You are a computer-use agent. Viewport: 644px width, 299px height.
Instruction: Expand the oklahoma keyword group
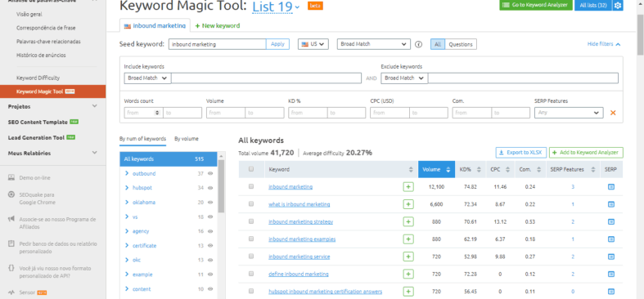coord(127,203)
